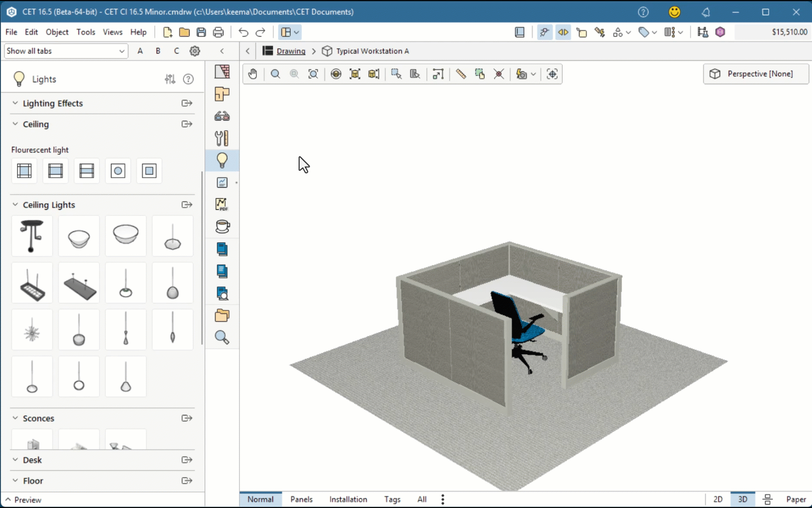Open the Show all tabs dropdown
This screenshot has height=508, width=812.
[x=66, y=51]
